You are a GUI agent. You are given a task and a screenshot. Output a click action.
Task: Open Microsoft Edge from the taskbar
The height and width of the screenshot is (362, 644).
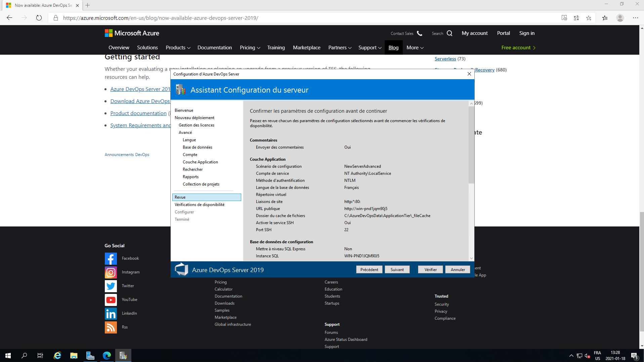click(107, 355)
